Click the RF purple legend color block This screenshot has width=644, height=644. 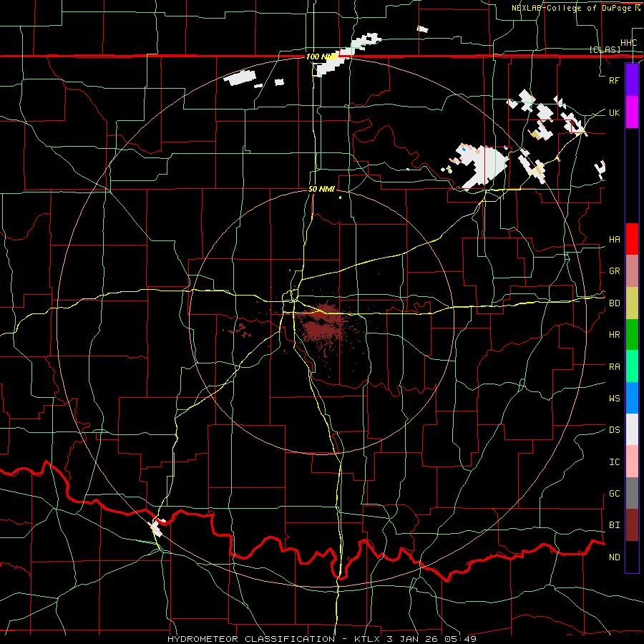(x=632, y=80)
